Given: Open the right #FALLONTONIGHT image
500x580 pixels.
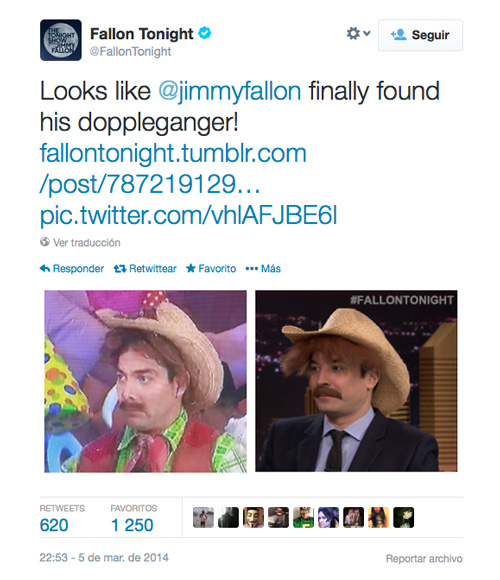Looking at the screenshot, I should coord(356,381).
